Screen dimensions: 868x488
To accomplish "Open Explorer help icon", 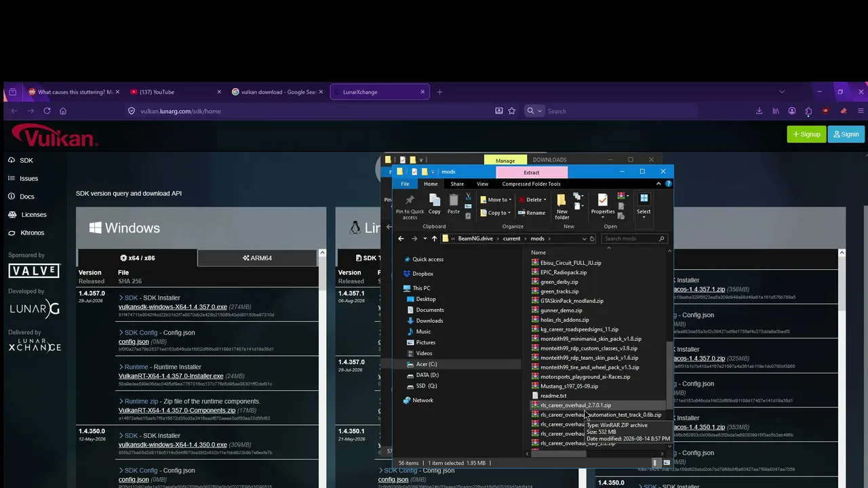I will pyautogui.click(x=669, y=184).
